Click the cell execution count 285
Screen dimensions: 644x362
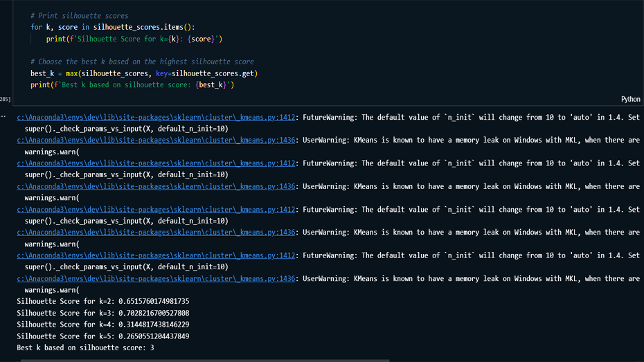click(5, 100)
